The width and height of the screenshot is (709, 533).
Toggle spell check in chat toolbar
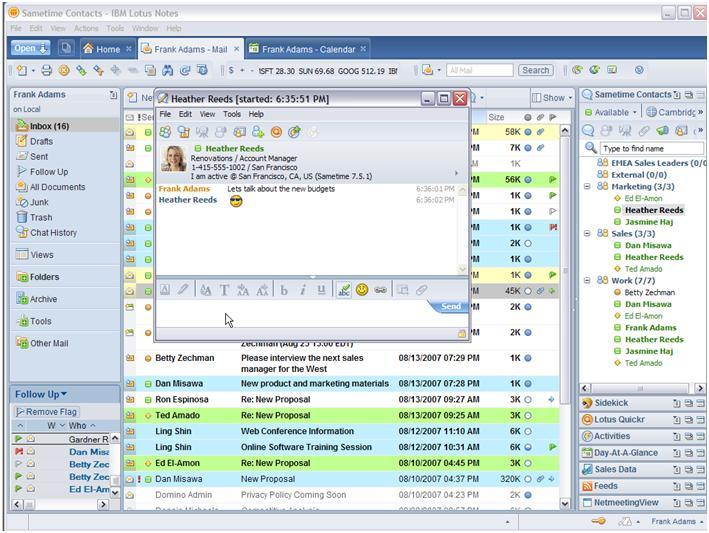pos(344,290)
